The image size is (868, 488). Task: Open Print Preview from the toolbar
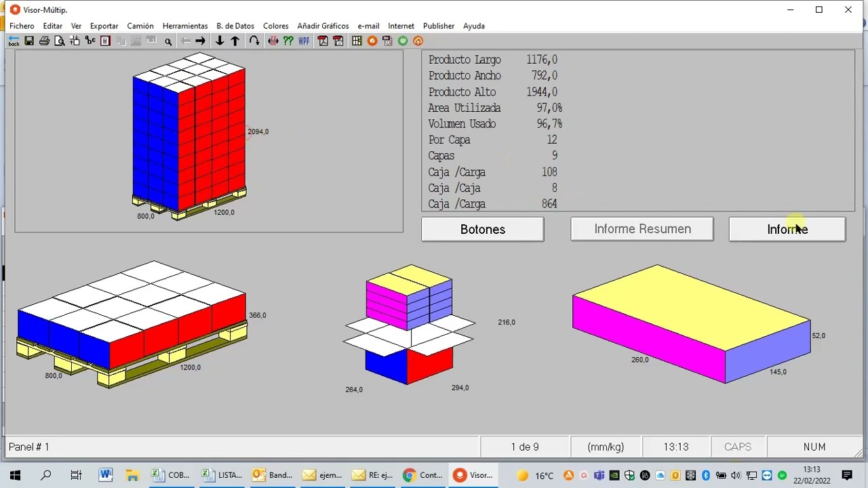click(x=60, y=41)
